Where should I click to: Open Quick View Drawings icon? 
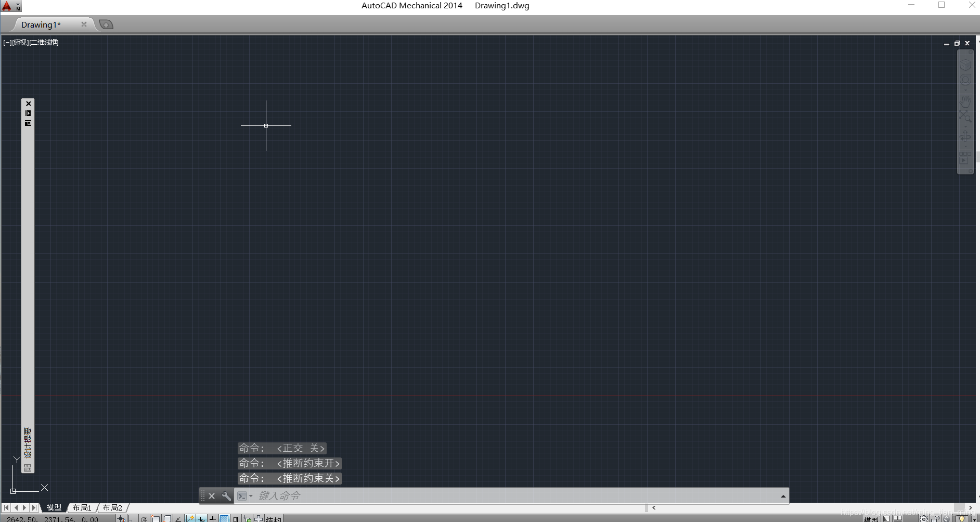click(x=898, y=518)
